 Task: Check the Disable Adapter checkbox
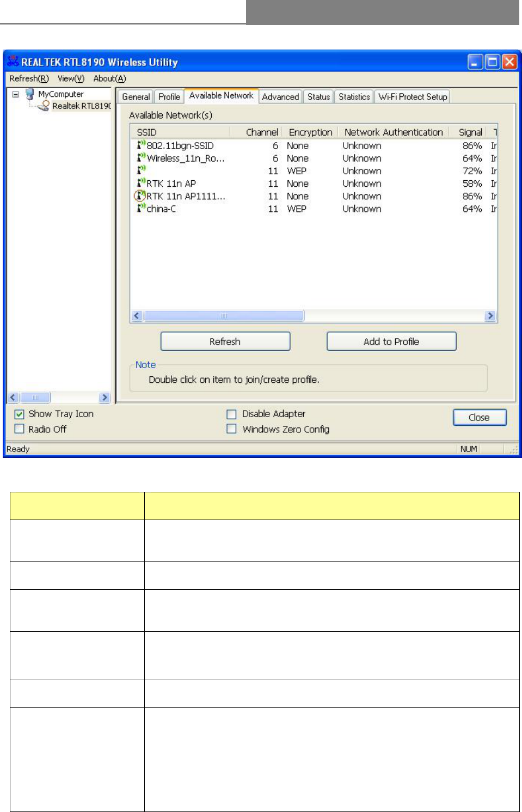231,414
